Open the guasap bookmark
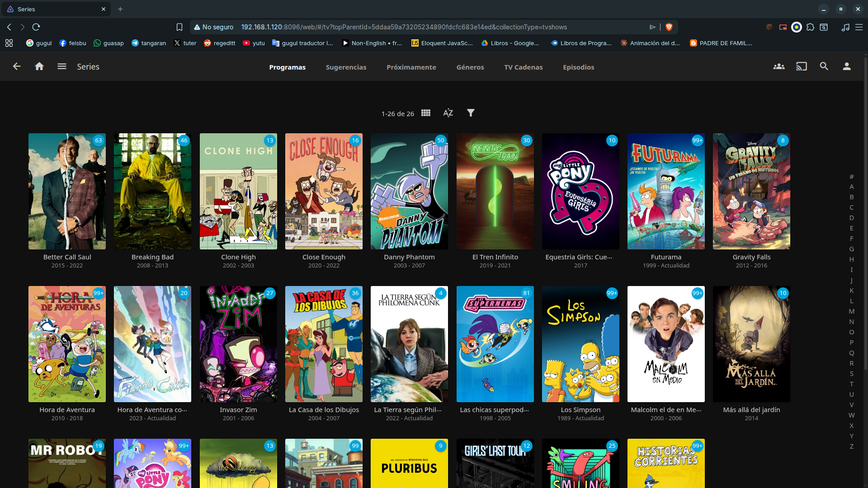This screenshot has width=868, height=488. [x=108, y=43]
